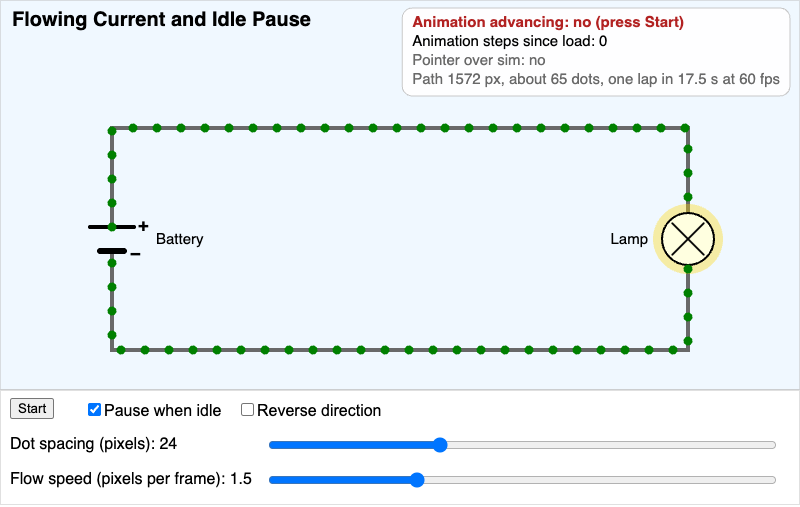The image size is (800, 507).
Task: Click 'Animation steps since load: 0' text
Action: [x=510, y=41]
